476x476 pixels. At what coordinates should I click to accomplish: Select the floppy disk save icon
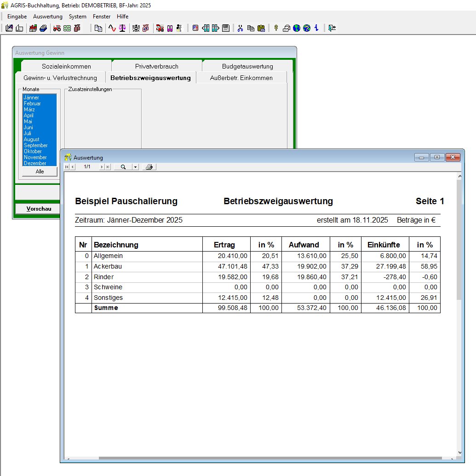click(x=226, y=28)
